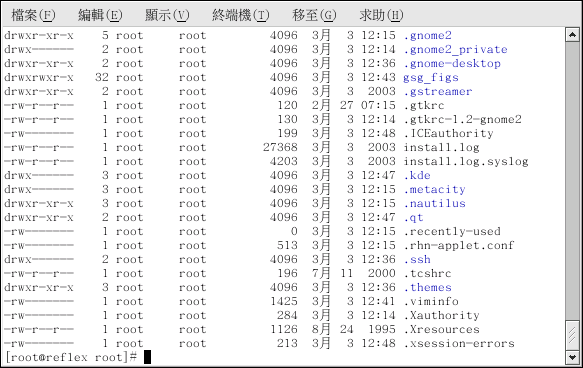Open the 檔案(F) menu

pyautogui.click(x=33, y=15)
